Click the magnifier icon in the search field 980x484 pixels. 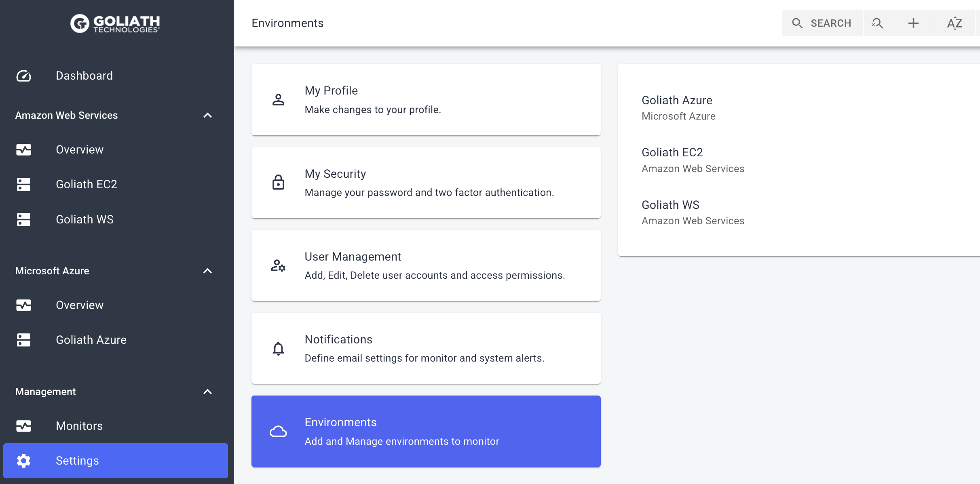[x=797, y=23]
